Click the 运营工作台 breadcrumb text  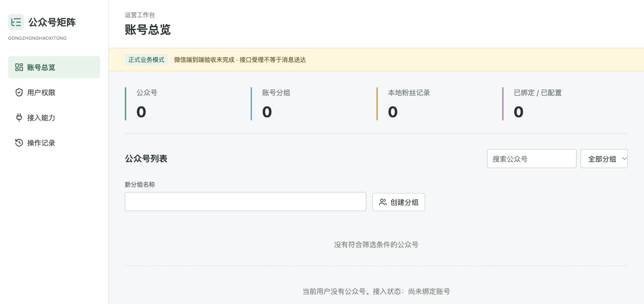pos(140,15)
